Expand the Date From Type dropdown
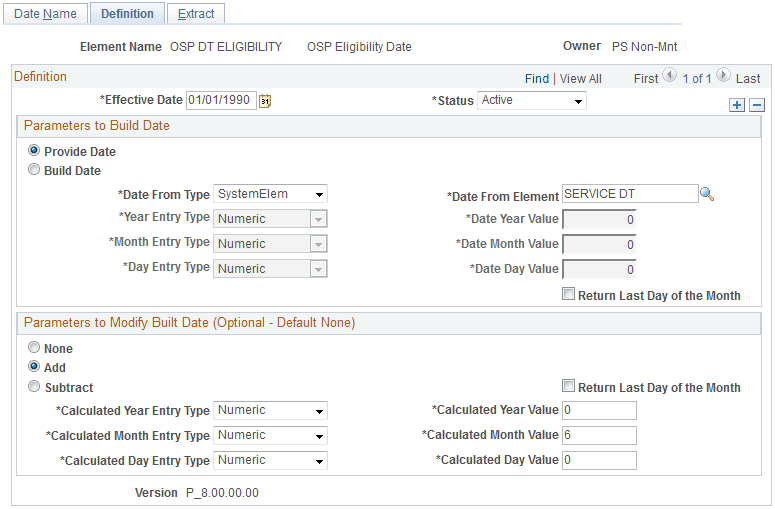Screen dimensions: 775x509 click(270, 194)
